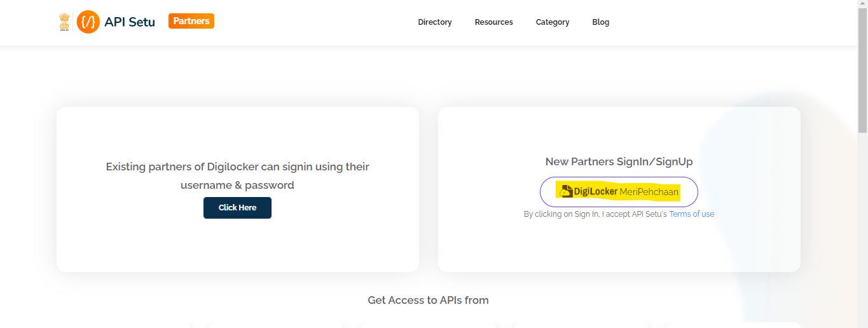Click the orange Partners badge

[x=191, y=21]
